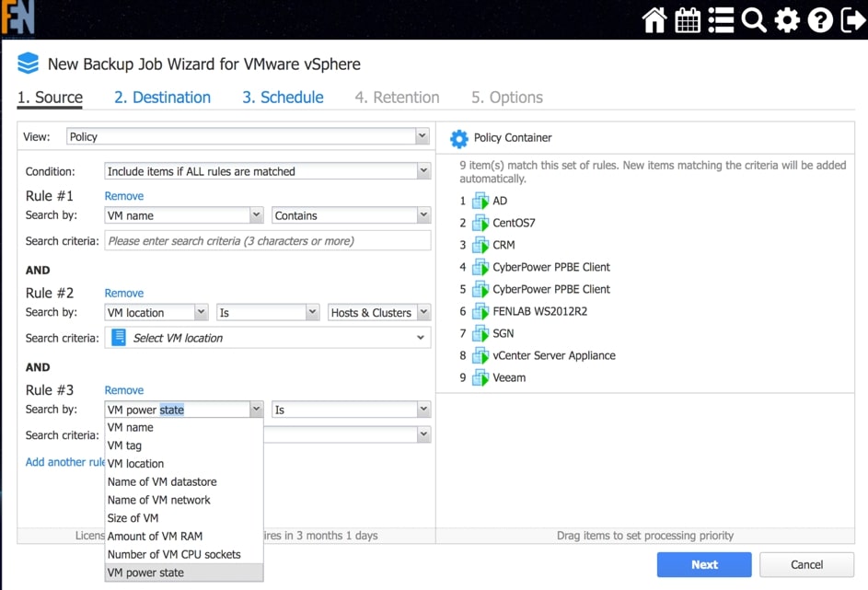Viewport: 868px width, 590px height.
Task: Click the log out icon
Action: pyautogui.click(x=852, y=19)
